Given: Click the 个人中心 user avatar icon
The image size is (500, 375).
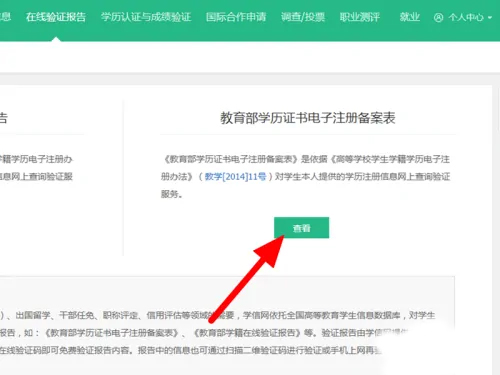Looking at the screenshot, I should point(438,17).
